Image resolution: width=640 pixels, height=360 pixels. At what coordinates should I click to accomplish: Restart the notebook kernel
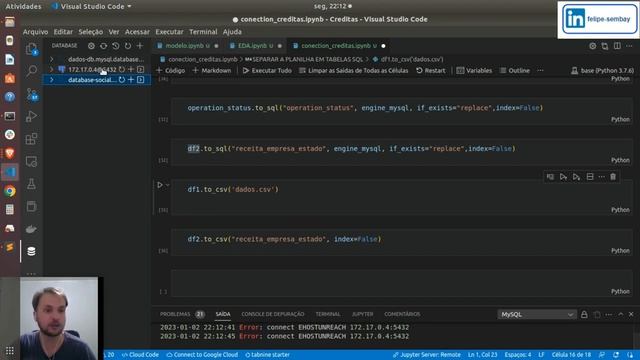coord(431,70)
